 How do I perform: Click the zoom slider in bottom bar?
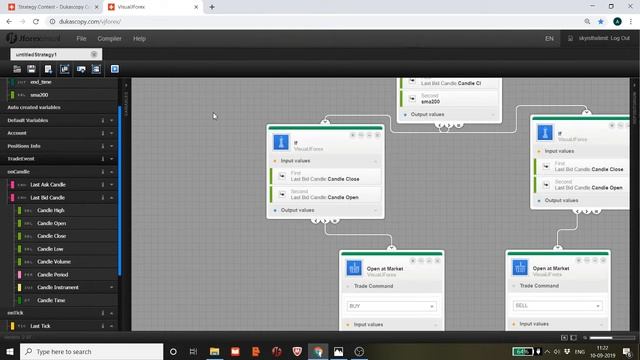click(611, 338)
